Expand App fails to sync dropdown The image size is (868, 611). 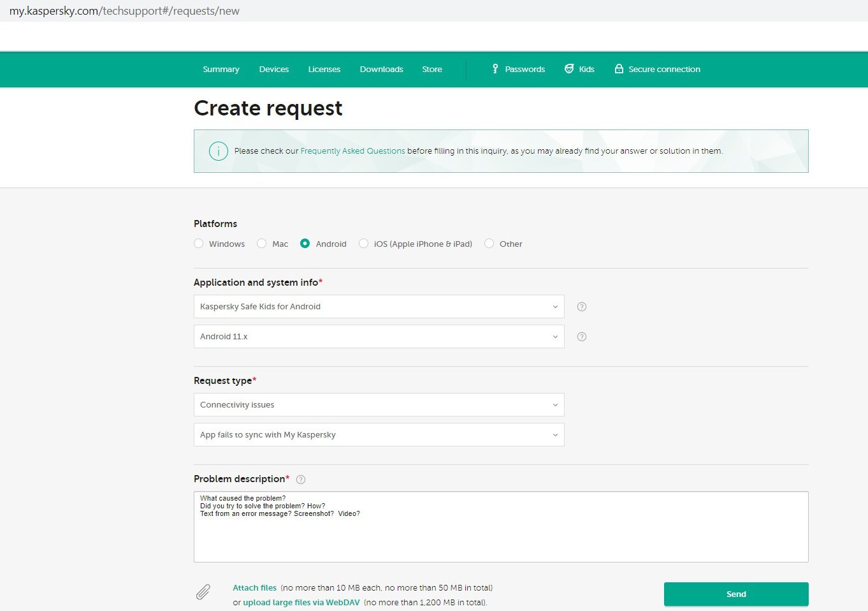379,435
